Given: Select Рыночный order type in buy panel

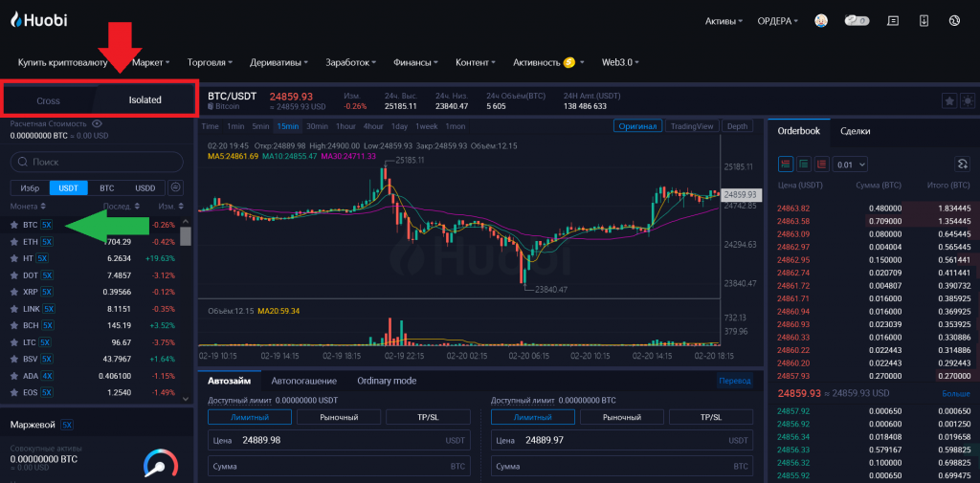Looking at the screenshot, I should coord(339,417).
